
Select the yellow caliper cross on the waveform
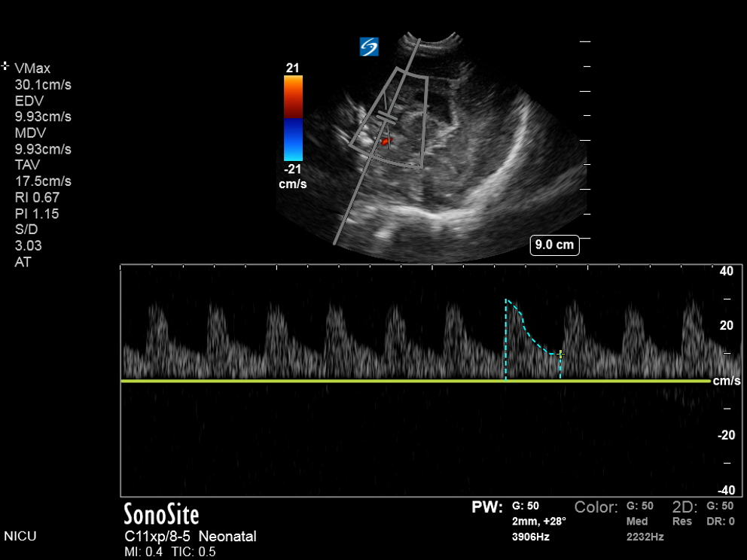[x=560, y=354]
